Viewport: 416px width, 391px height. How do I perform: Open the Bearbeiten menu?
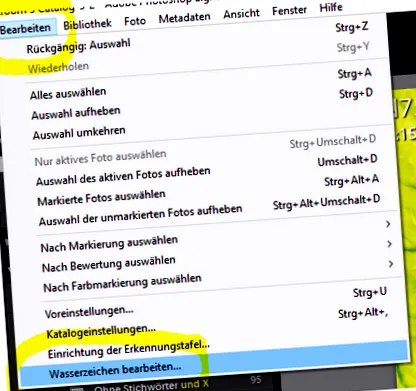coord(27,28)
